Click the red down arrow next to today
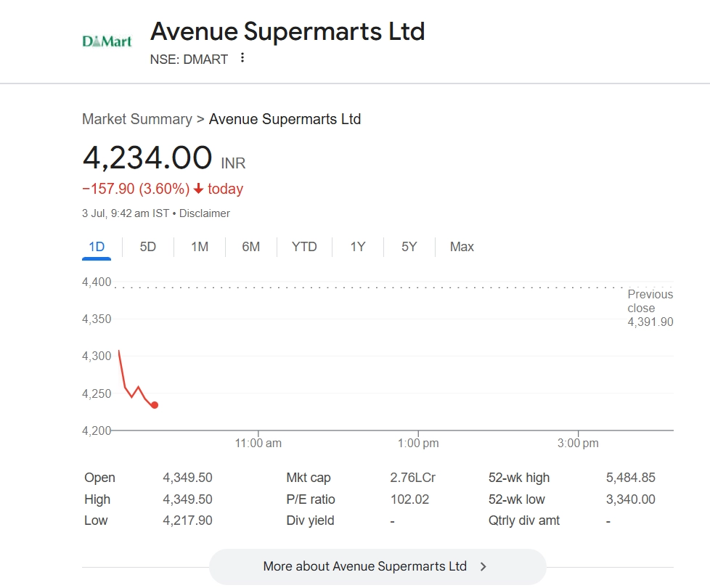710x588 pixels. pos(198,189)
